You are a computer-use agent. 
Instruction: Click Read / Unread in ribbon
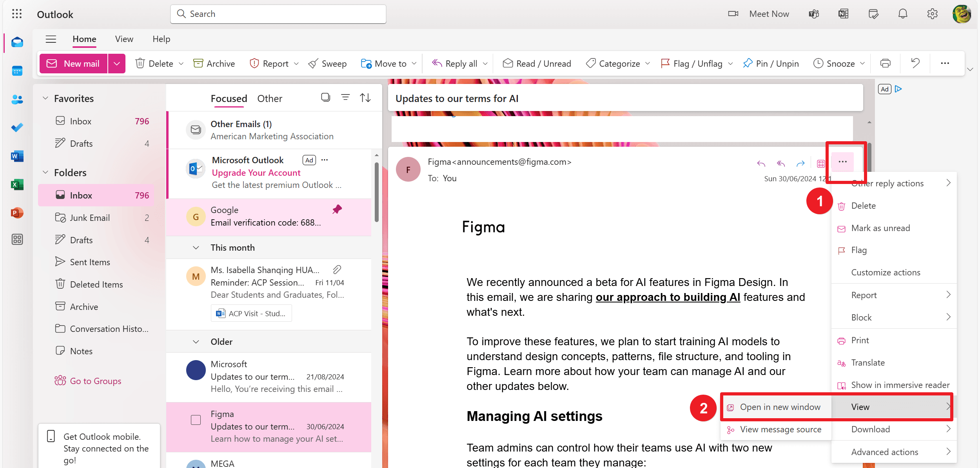click(x=537, y=63)
